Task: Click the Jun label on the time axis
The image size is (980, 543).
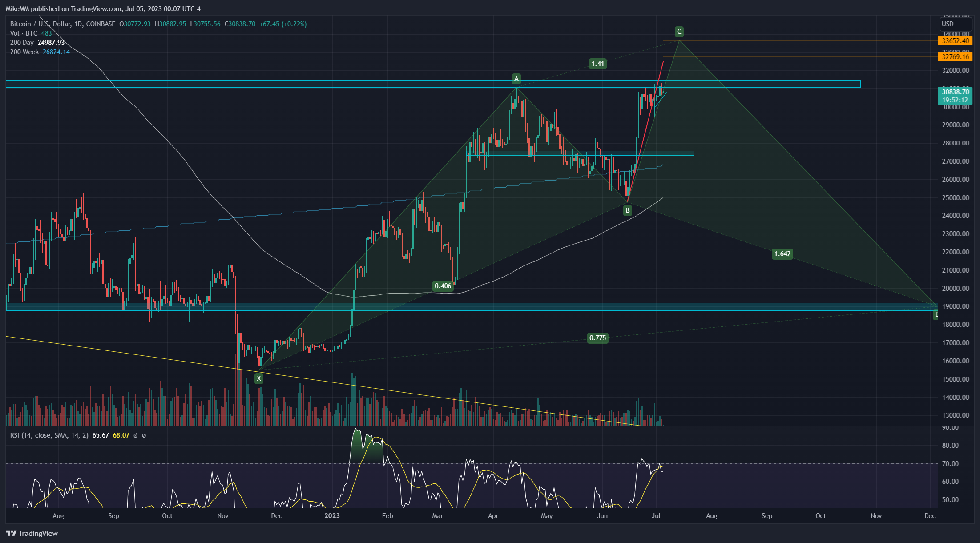Action: 602,516
